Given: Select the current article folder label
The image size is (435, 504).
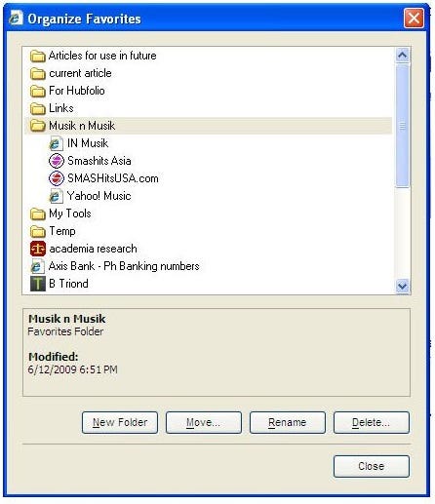Looking at the screenshot, I should coord(80,73).
